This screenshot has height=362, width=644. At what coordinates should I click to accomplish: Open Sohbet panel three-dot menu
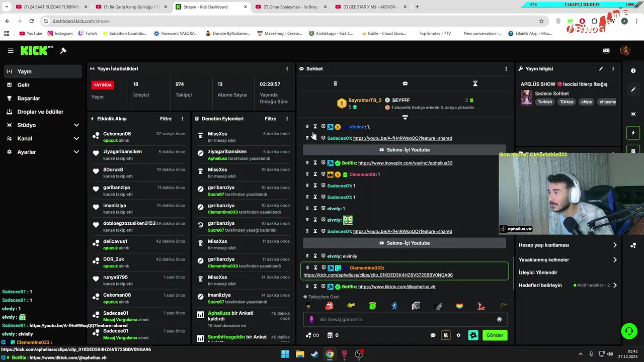click(x=506, y=69)
